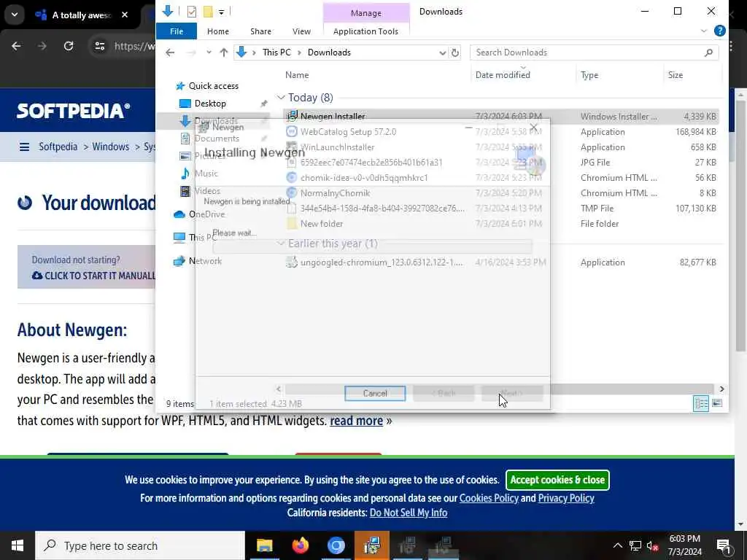Select Music in navigation pane
Image resolution: width=747 pixels, height=560 pixels.
206,174
